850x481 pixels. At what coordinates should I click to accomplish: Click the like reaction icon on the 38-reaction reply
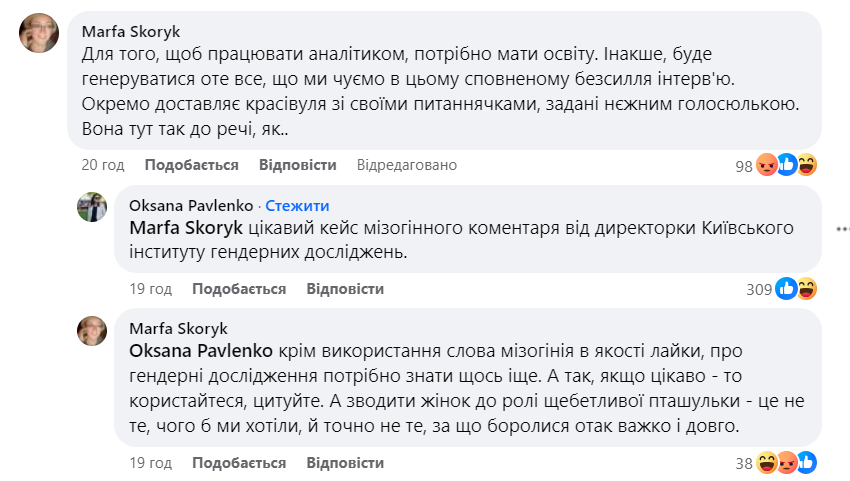click(x=807, y=463)
